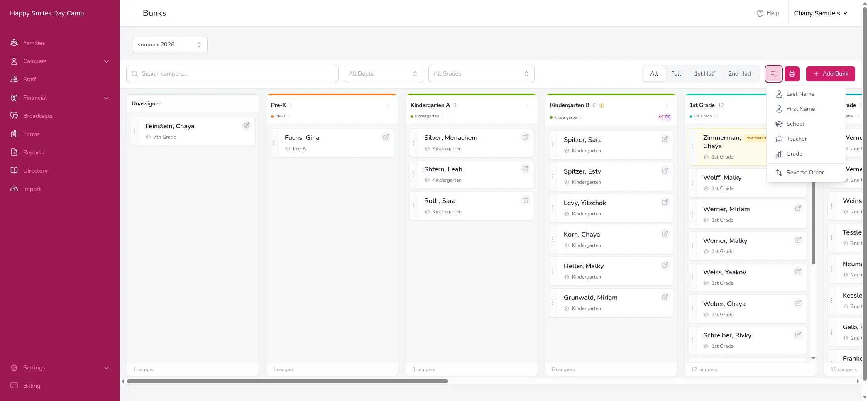The height and width of the screenshot is (401, 868).
Task: Select the Full session tab
Action: [676, 74]
